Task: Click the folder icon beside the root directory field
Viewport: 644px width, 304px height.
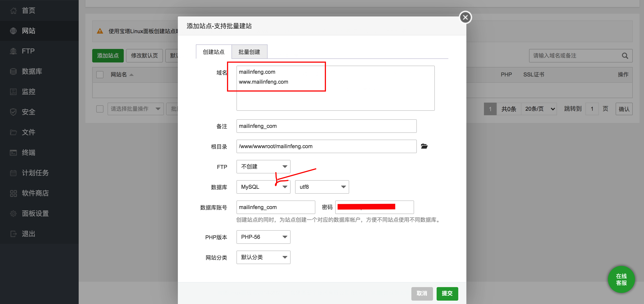Action: [424, 146]
